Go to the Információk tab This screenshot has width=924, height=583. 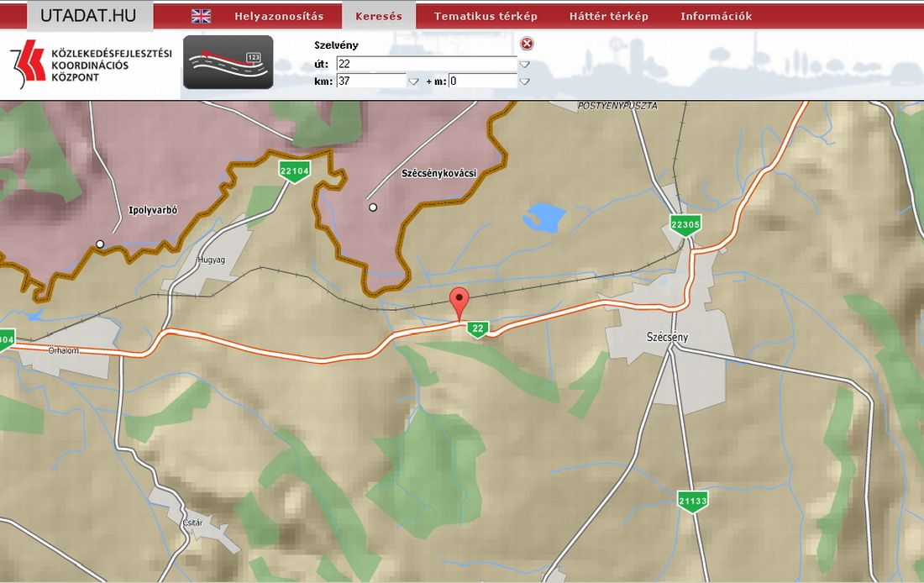tap(716, 16)
